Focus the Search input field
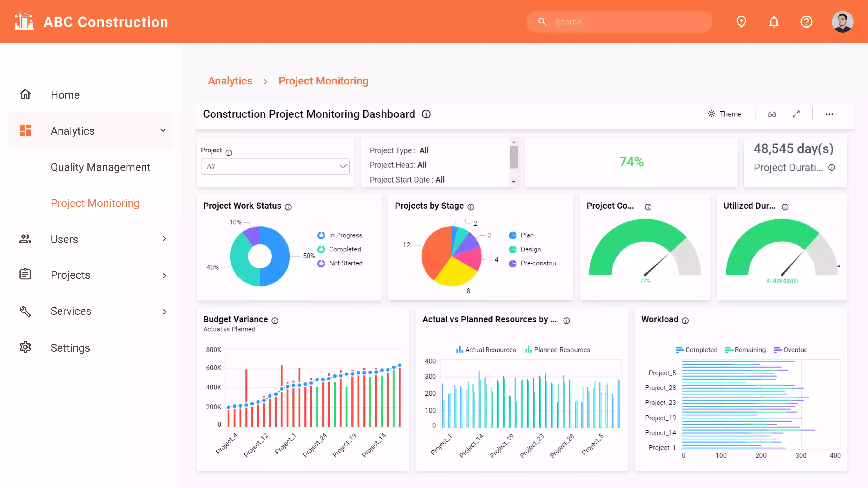868x488 pixels. (619, 21)
